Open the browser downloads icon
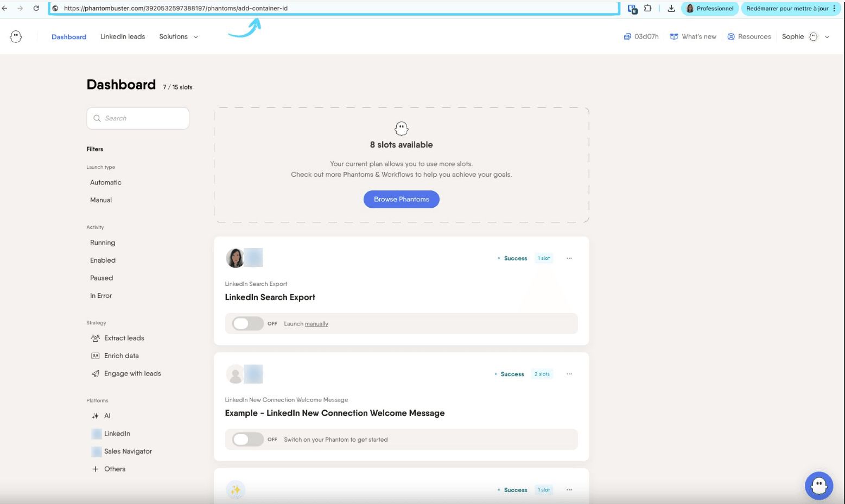The width and height of the screenshot is (845, 504). 671,8
